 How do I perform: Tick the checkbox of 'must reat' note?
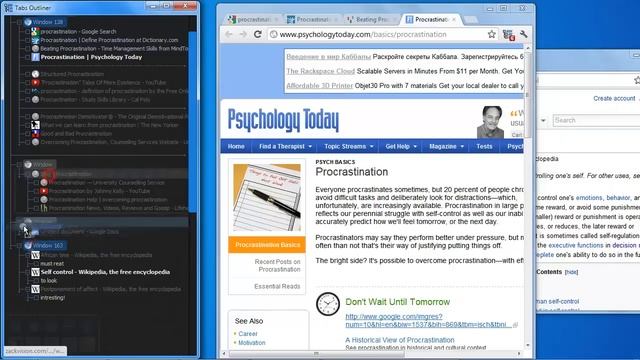pyautogui.click(x=36, y=264)
